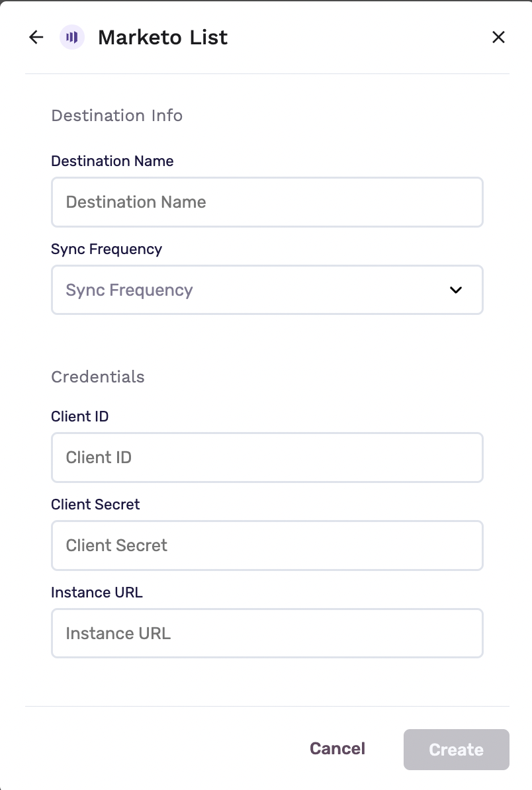Image resolution: width=532 pixels, height=790 pixels.
Task: Click the Marketo logo icon in the header
Action: [x=72, y=37]
